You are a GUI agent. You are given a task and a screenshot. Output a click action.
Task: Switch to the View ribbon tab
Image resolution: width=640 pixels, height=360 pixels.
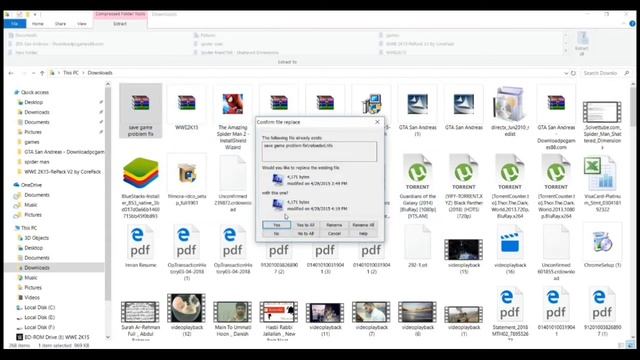tap(82, 24)
